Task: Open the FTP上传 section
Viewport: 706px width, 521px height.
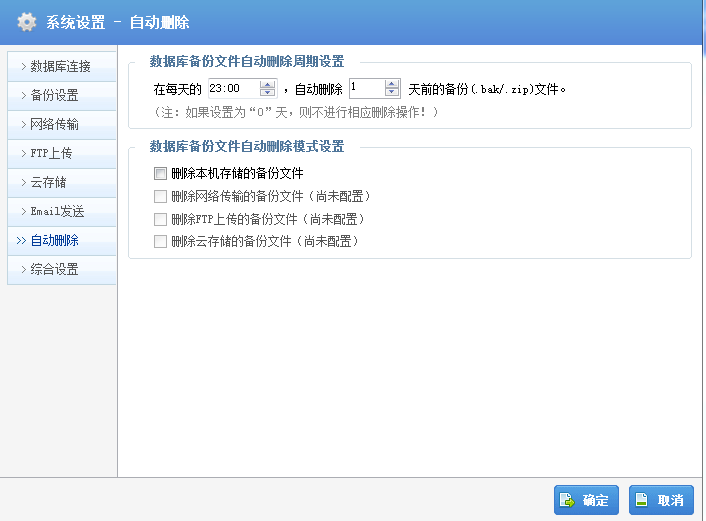Action: coord(62,154)
